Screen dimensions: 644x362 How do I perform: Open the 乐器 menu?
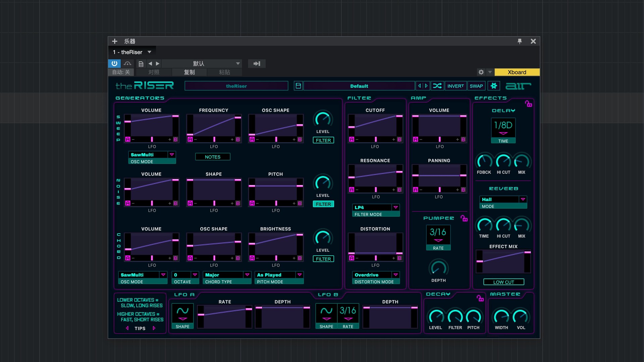[x=129, y=41]
